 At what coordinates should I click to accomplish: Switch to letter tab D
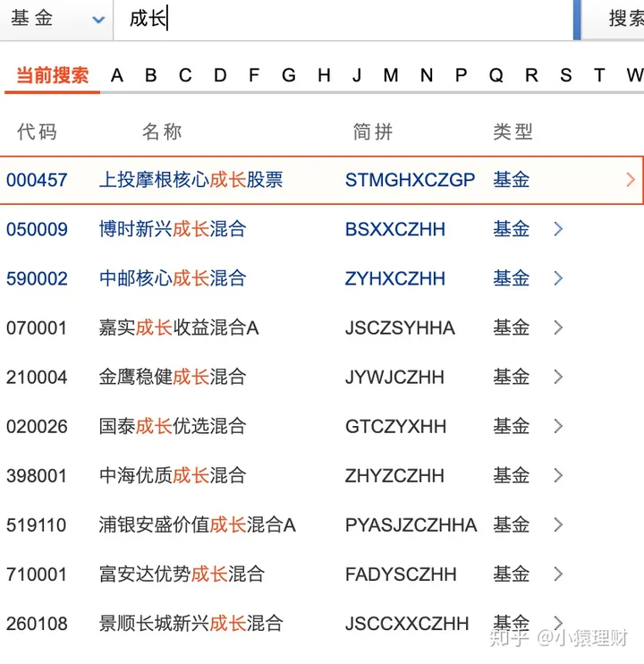click(220, 76)
